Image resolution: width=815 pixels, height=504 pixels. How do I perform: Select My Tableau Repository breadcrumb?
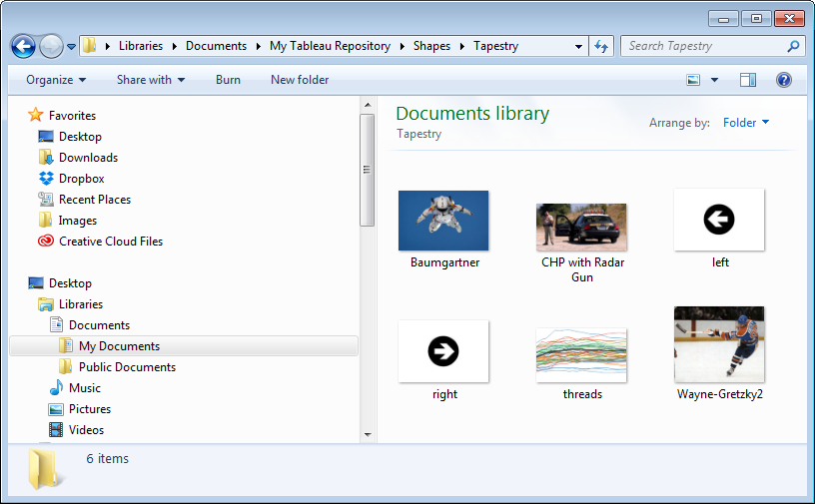[x=330, y=46]
